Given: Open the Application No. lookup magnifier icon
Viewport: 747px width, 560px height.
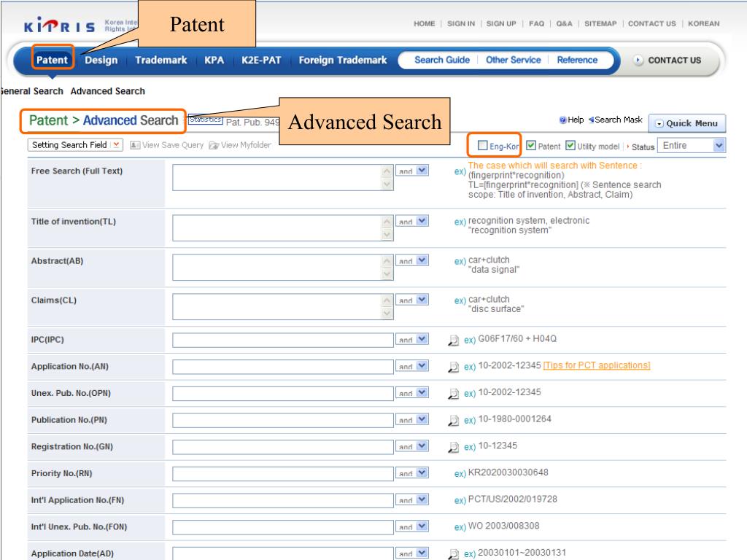Looking at the screenshot, I should tap(453, 367).
